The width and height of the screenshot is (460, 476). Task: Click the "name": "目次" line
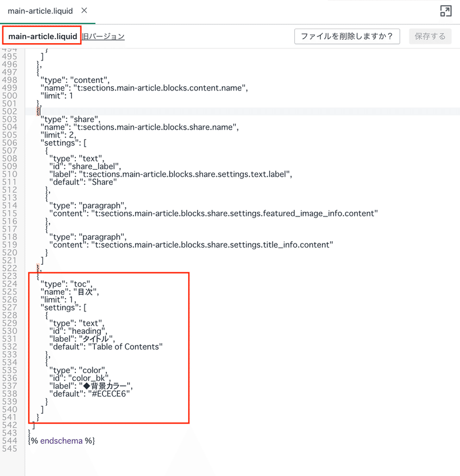[x=70, y=292]
